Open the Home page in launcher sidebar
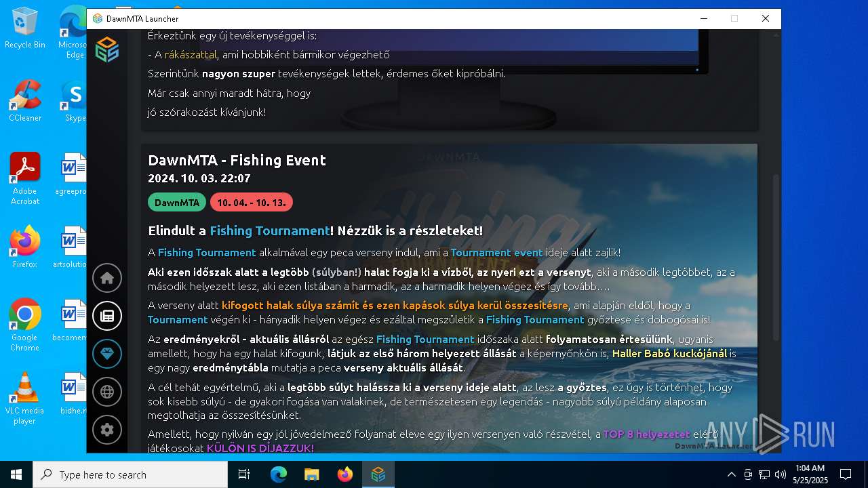868x488 pixels. click(107, 278)
